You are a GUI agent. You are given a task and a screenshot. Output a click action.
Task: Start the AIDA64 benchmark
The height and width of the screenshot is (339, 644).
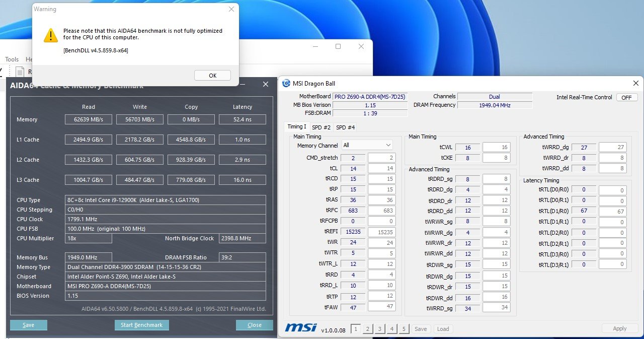point(142,325)
